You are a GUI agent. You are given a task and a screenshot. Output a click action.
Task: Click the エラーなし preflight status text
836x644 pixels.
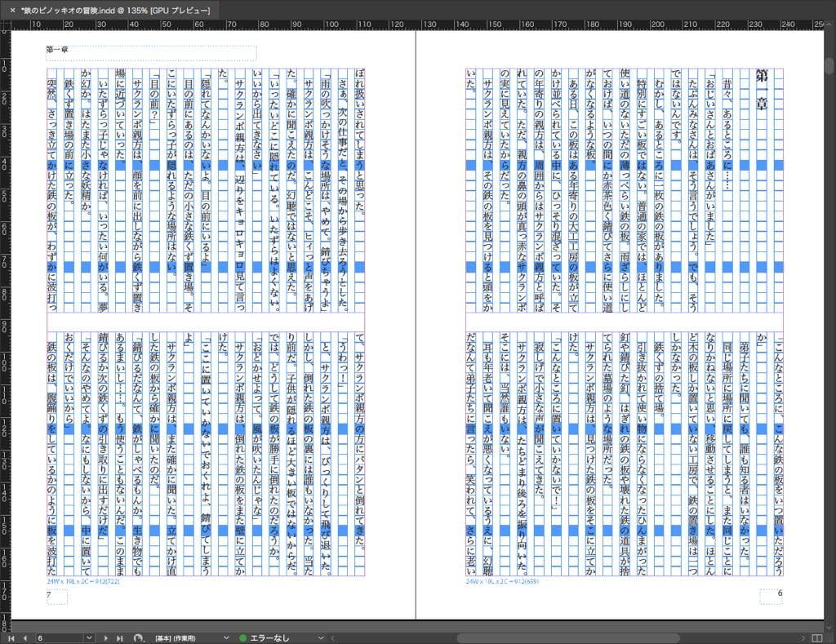tap(269, 638)
